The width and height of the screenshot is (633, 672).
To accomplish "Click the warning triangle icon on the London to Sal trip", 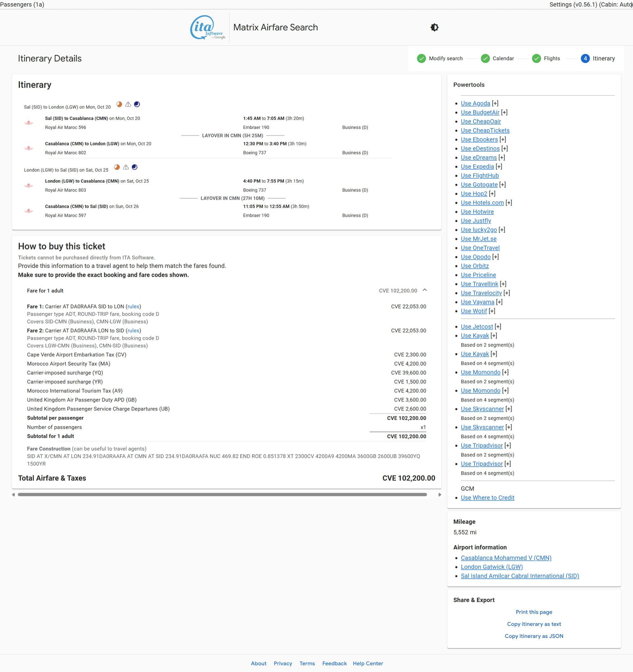I will coord(126,167).
